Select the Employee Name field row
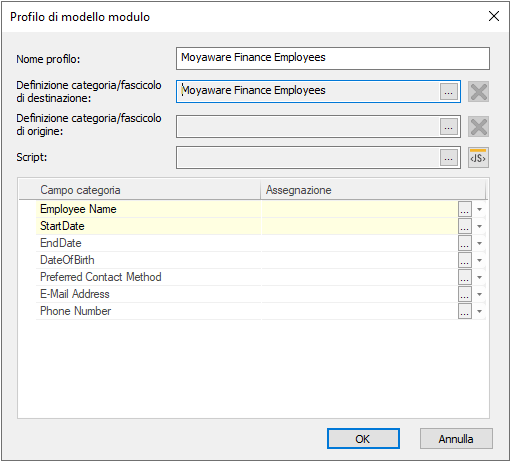The height and width of the screenshot is (462, 510). click(261, 209)
